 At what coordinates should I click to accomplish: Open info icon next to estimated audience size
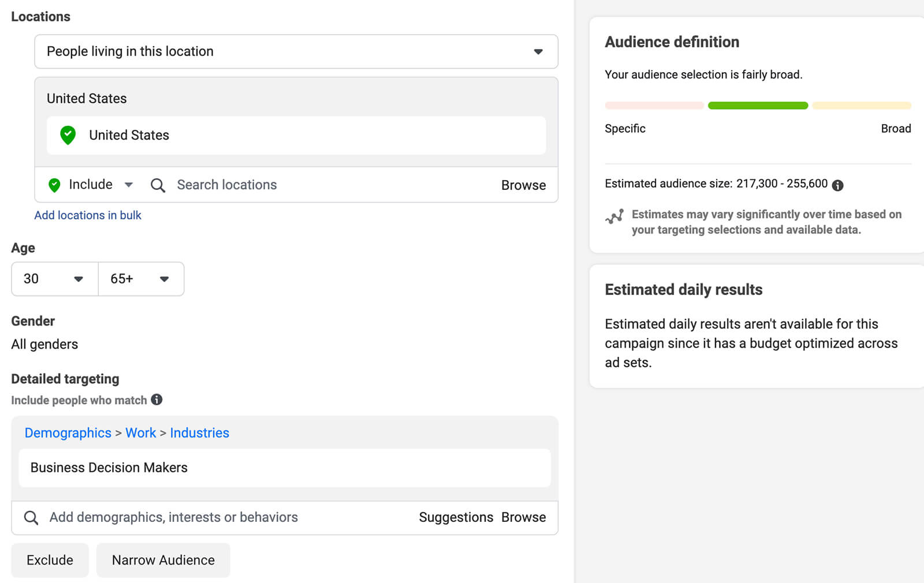pyautogui.click(x=837, y=185)
